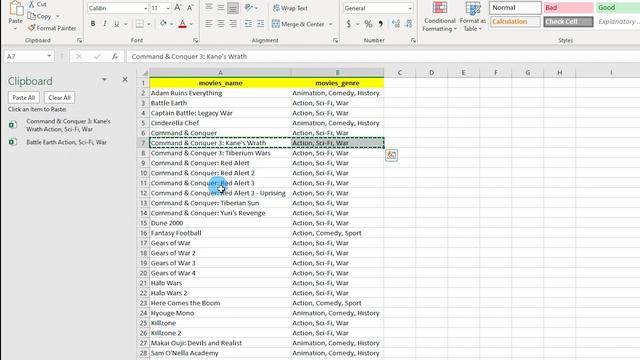Toggle Wrap Text
Image resolution: width=640 pixels, height=360 pixels.
point(290,8)
